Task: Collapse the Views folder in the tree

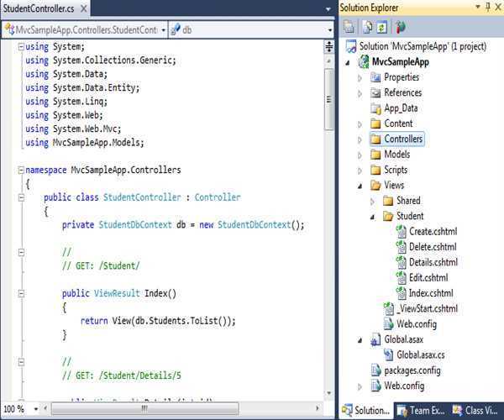Action: 360,186
